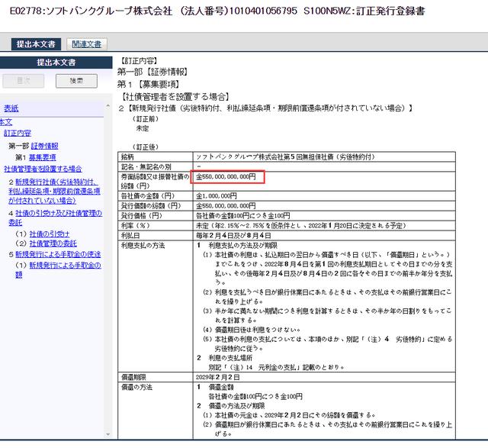The width and height of the screenshot is (488, 448).
Task: Select 金550,000,000,000円 in 発行価額の総額 row
Action: point(324,206)
